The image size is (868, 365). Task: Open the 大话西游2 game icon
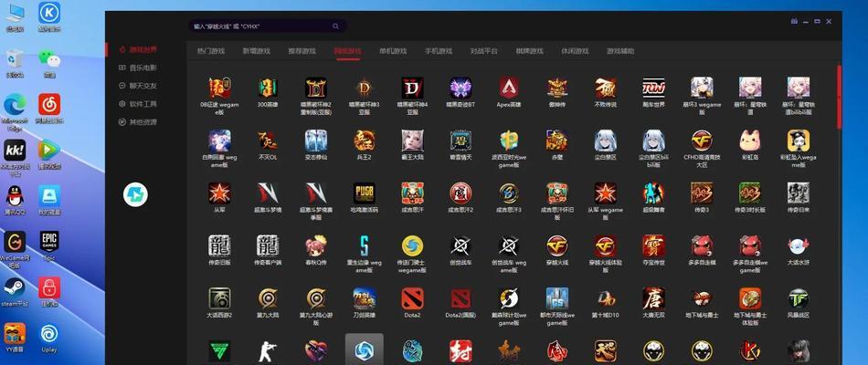[x=219, y=298]
